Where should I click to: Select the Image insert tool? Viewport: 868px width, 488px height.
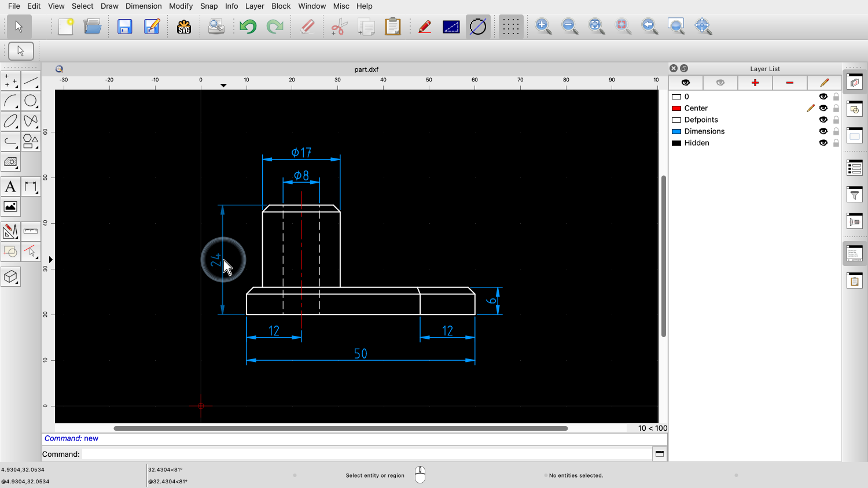point(10,206)
